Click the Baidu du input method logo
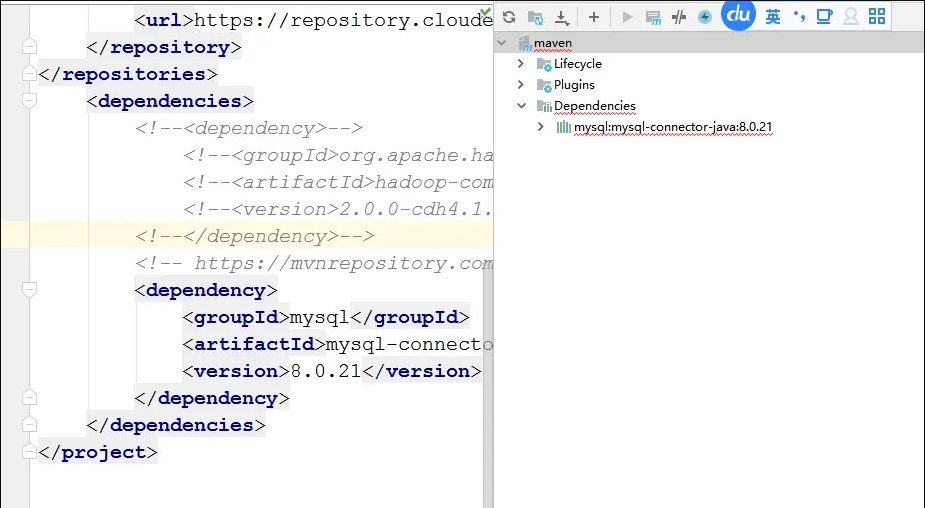This screenshot has width=925, height=508. [739, 14]
